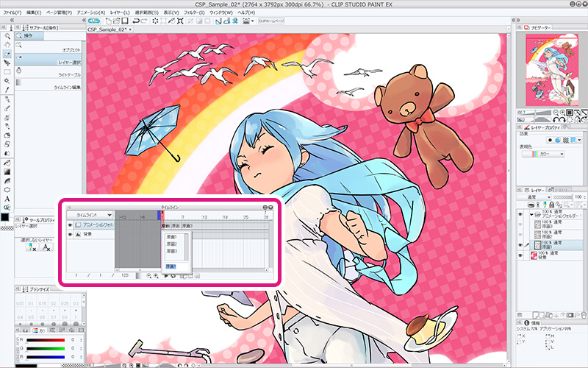Toggle eye icon of アニメーションフォルダー in timeline

click(x=70, y=225)
